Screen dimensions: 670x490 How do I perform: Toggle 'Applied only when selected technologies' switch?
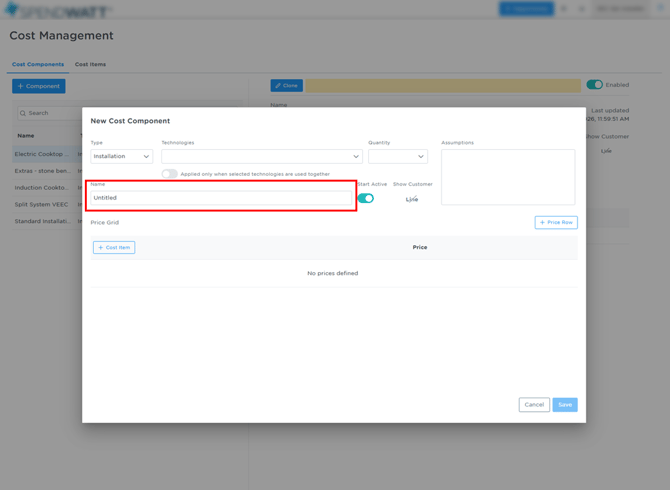click(x=170, y=174)
